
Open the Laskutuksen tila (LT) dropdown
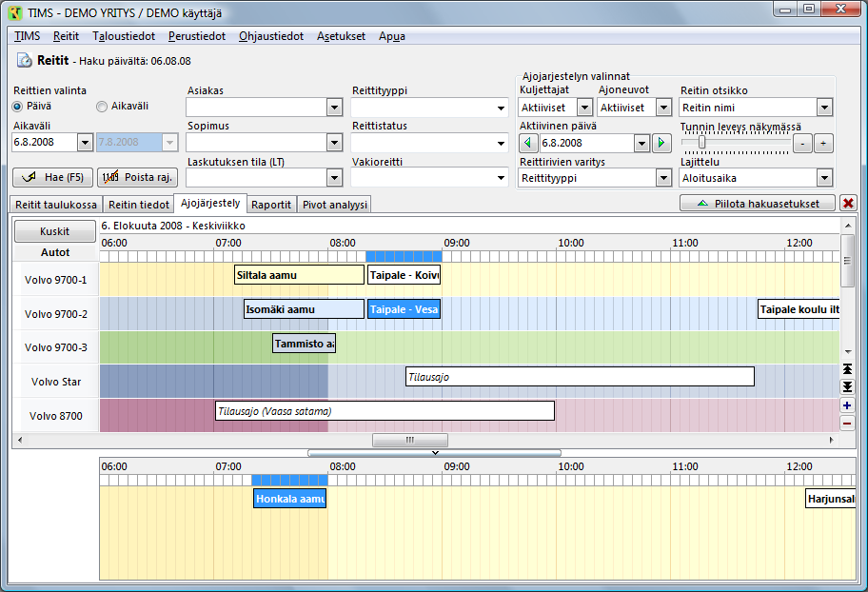click(x=334, y=178)
